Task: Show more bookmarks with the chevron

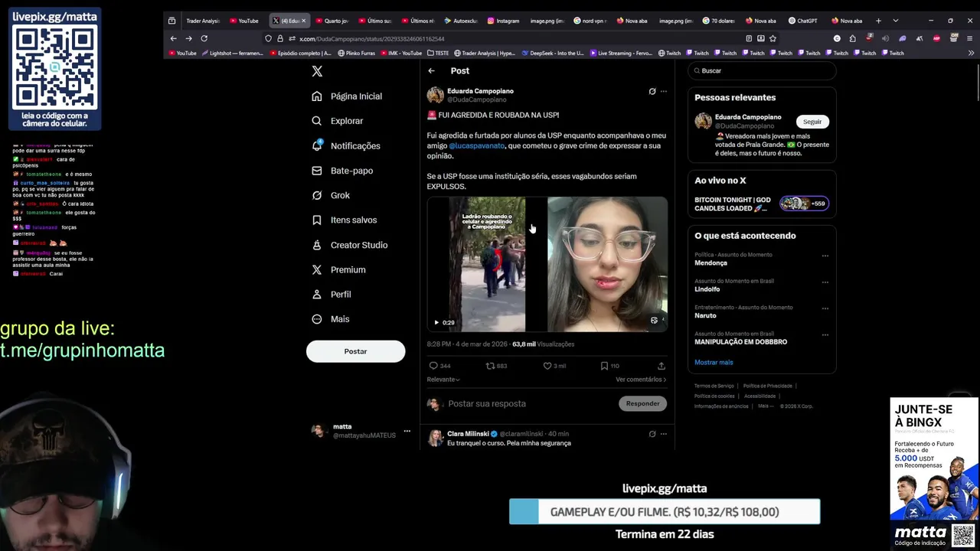Action: pos(972,53)
